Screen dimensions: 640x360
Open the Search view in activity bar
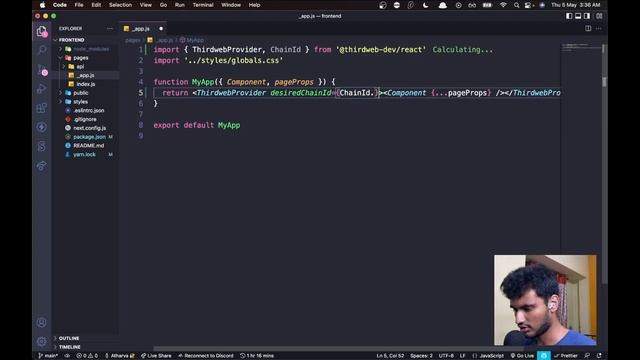coord(41,50)
